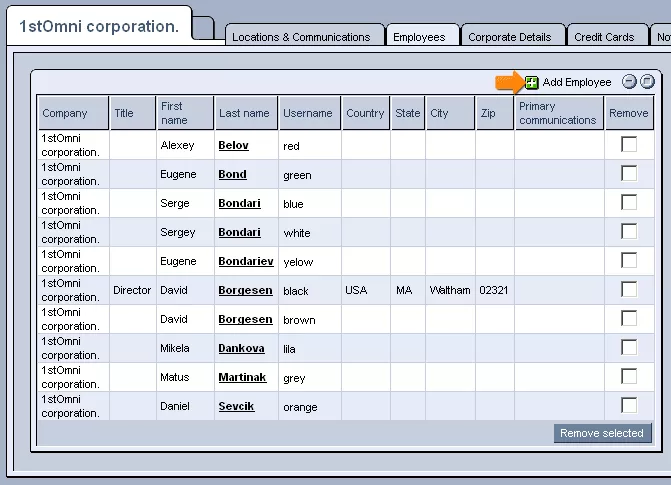Go to the Credit Cards tab

pyautogui.click(x=604, y=37)
